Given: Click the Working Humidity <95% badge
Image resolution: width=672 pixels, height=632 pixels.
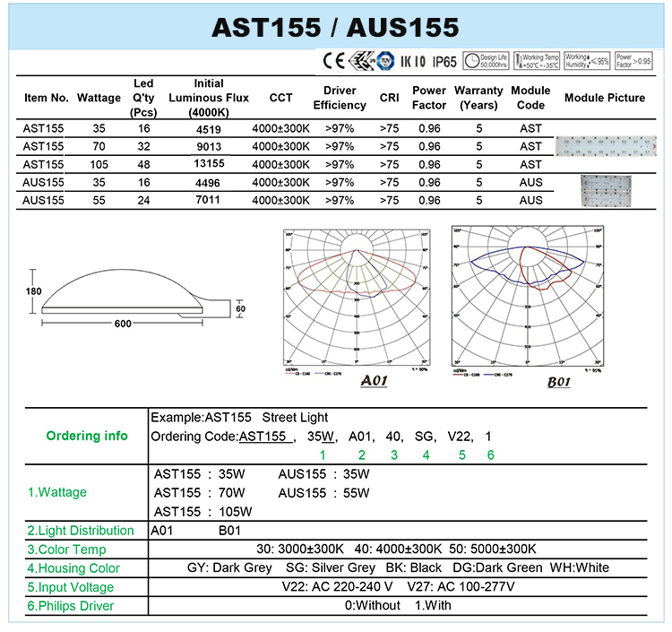Looking at the screenshot, I should pyautogui.click(x=587, y=61).
